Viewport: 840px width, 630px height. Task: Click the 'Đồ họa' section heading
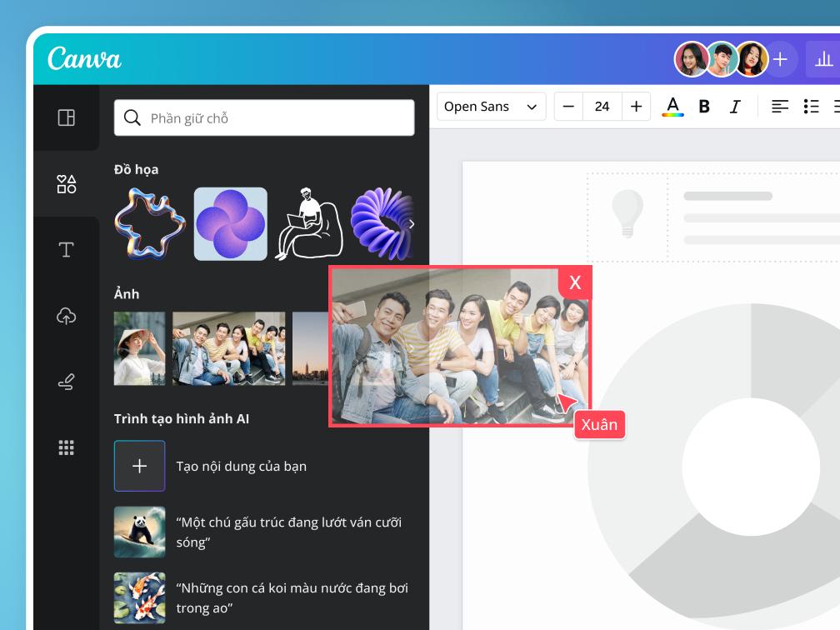click(136, 170)
